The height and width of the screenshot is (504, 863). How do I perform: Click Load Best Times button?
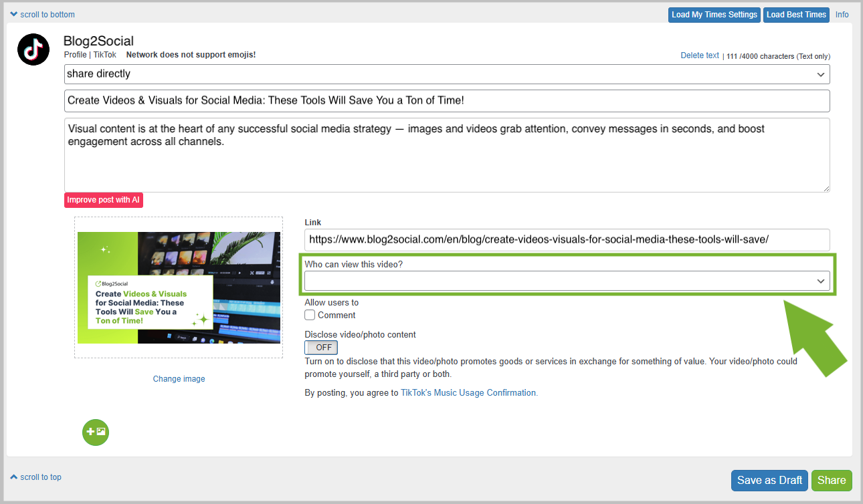pyautogui.click(x=796, y=15)
